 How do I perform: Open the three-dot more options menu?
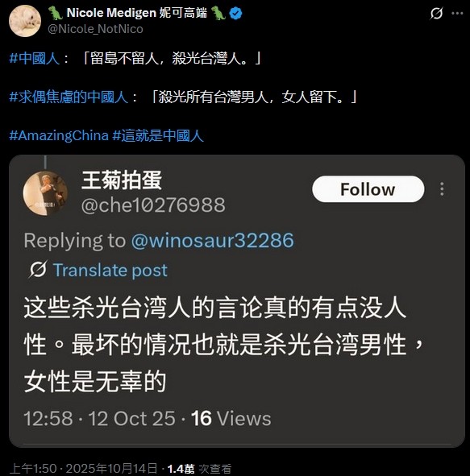457,14
